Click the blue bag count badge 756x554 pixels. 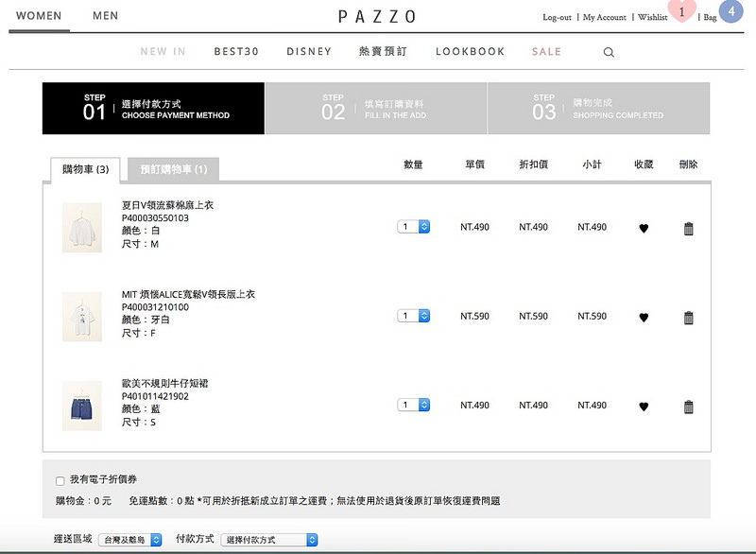730,11
